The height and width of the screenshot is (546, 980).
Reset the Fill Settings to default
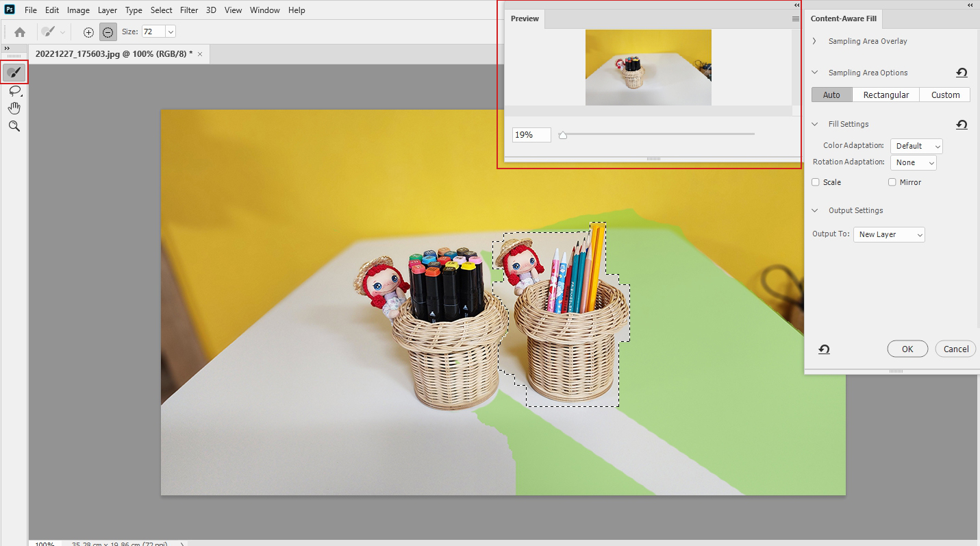click(962, 124)
